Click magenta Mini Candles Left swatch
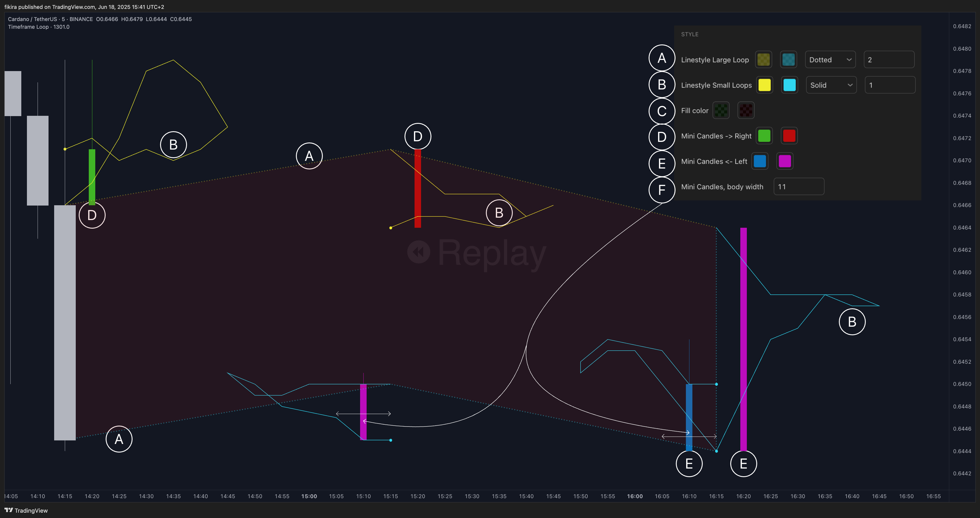 tap(785, 161)
